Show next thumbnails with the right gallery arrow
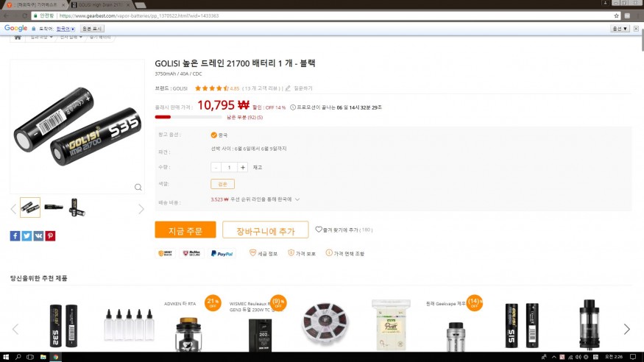644x362 pixels. [141, 209]
